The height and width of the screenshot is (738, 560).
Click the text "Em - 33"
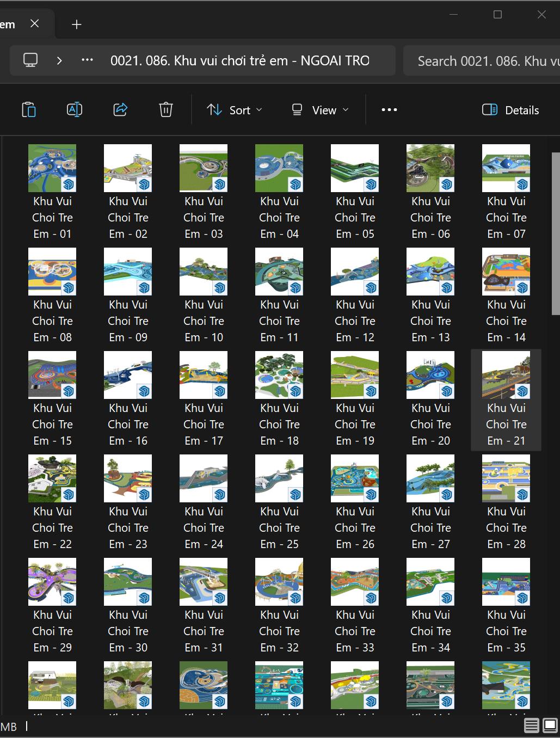click(x=355, y=648)
